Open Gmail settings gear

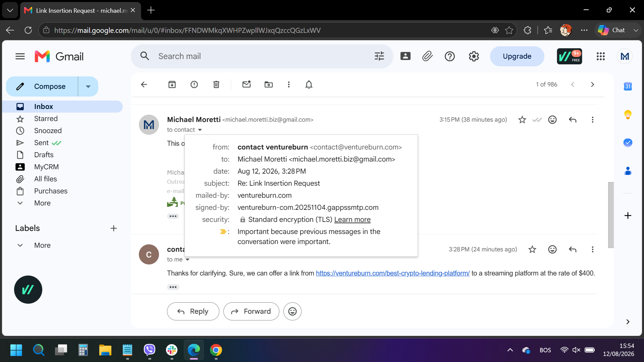pos(474,56)
